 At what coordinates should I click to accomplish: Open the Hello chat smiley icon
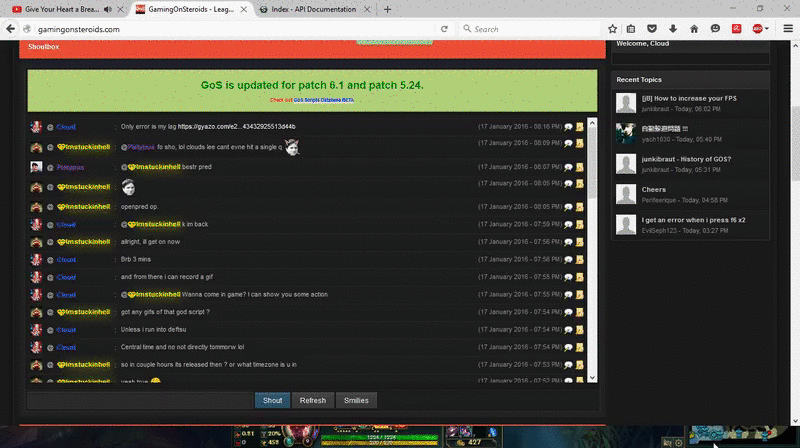(715, 29)
